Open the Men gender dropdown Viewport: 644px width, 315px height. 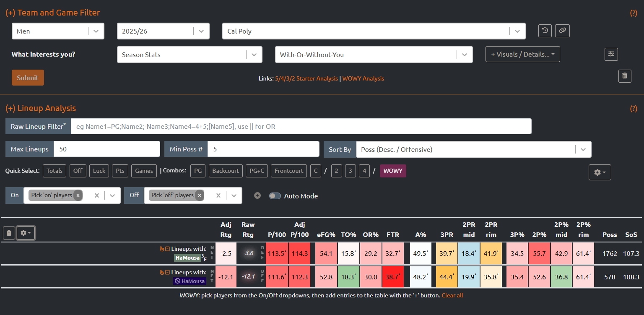(58, 31)
